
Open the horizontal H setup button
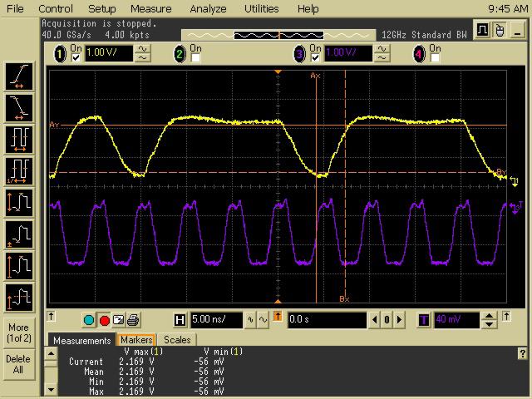(x=180, y=320)
